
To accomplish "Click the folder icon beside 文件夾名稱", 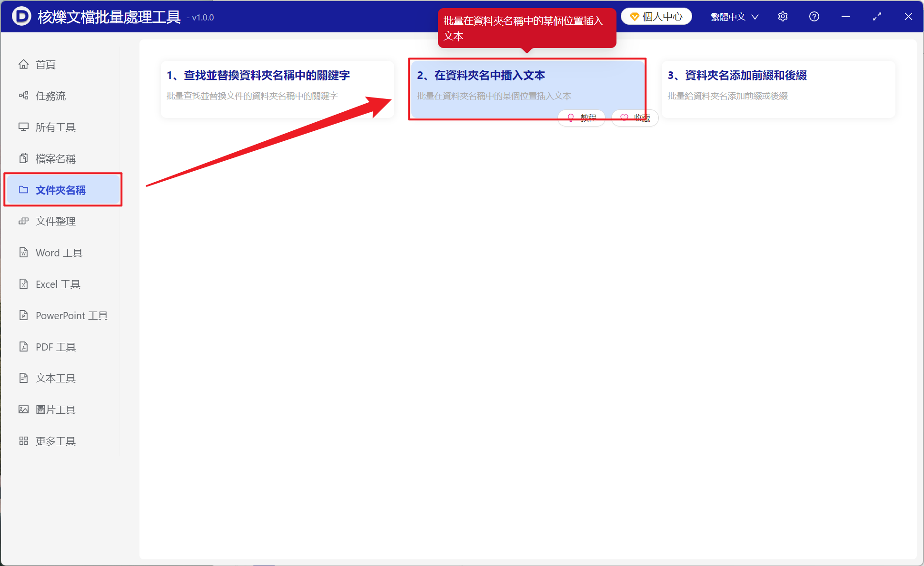I will pyautogui.click(x=23, y=190).
